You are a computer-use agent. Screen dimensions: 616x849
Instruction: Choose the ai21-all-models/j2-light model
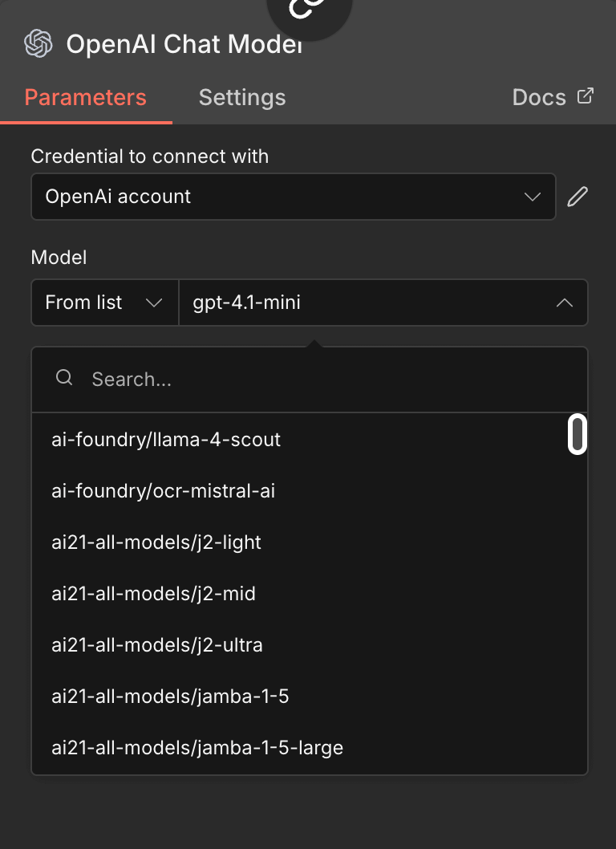(x=156, y=542)
